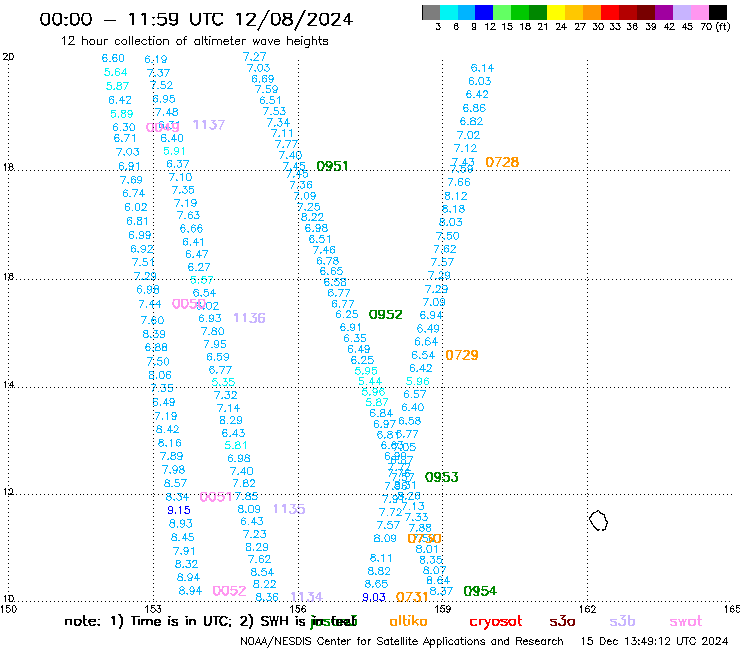The height and width of the screenshot is (650, 740).
Task: Click the 15 Dec 13:49:12 timestamp
Action: tap(654, 641)
